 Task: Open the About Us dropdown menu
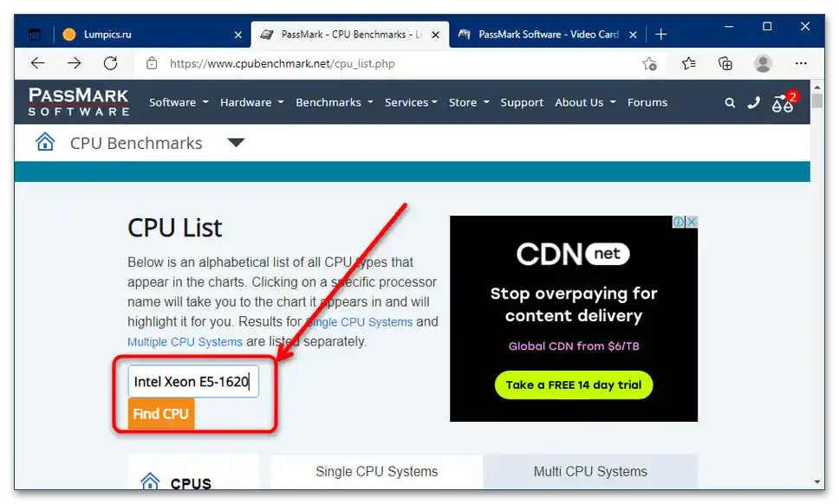click(585, 102)
